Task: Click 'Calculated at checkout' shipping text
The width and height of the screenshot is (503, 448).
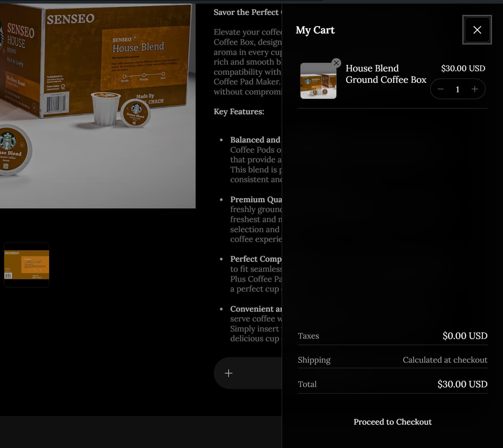Action: pos(445,360)
